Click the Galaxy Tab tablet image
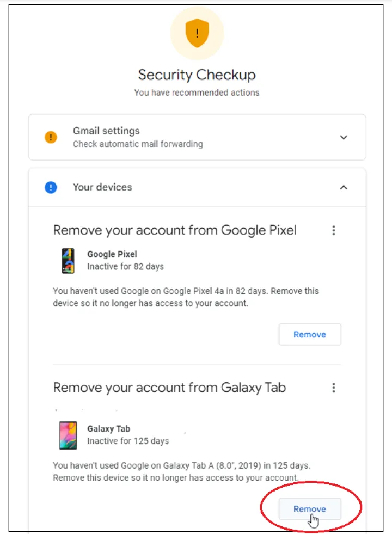This screenshot has height=534, width=392. [x=68, y=435]
